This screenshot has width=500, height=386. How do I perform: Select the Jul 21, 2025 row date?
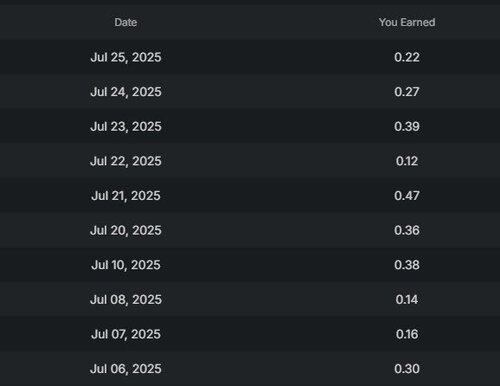126,196
